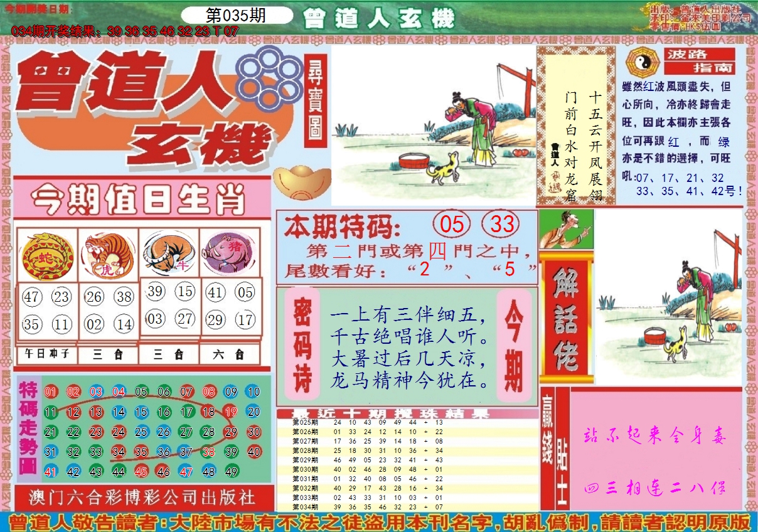Click the snake zodiac picture
The height and width of the screenshot is (532, 758).
[x=46, y=255]
